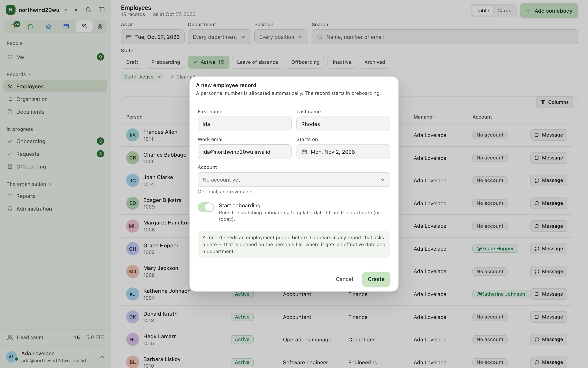Click Frances Allen avatar FA
Screen dimensions: 588x368
click(x=133, y=135)
